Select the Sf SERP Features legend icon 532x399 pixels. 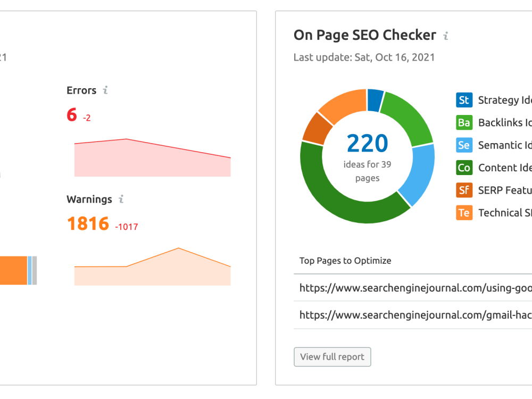pyautogui.click(x=464, y=190)
